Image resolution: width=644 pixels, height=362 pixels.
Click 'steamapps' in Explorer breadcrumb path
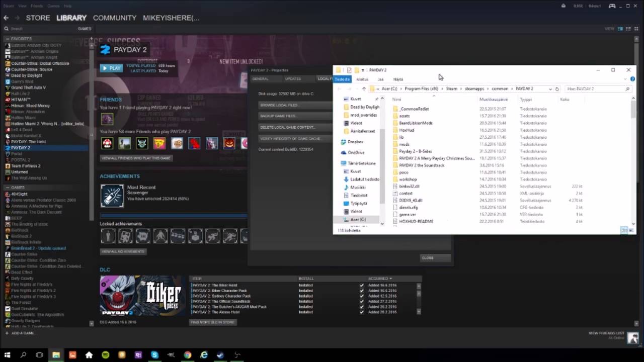pos(474,89)
